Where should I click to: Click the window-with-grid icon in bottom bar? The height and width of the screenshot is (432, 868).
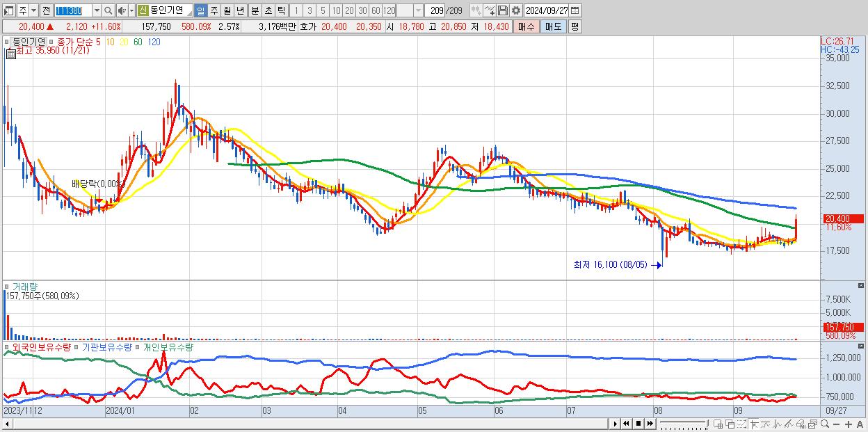pos(718,424)
